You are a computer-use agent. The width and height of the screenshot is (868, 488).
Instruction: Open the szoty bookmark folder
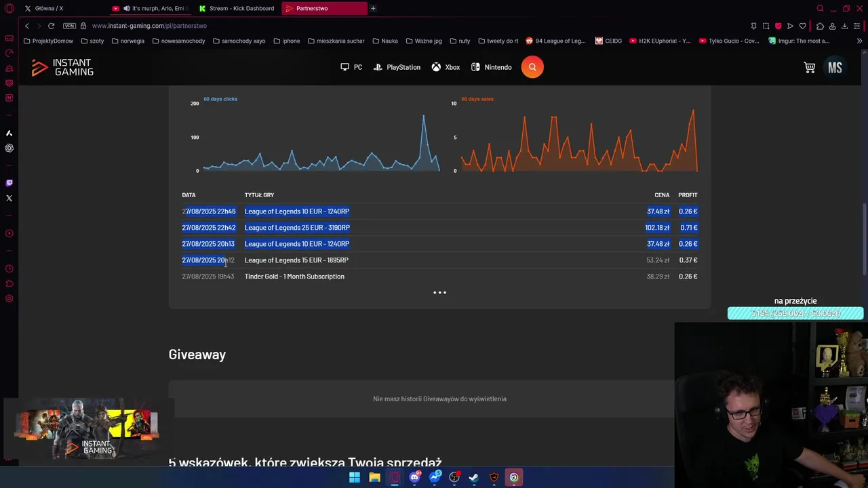92,41
